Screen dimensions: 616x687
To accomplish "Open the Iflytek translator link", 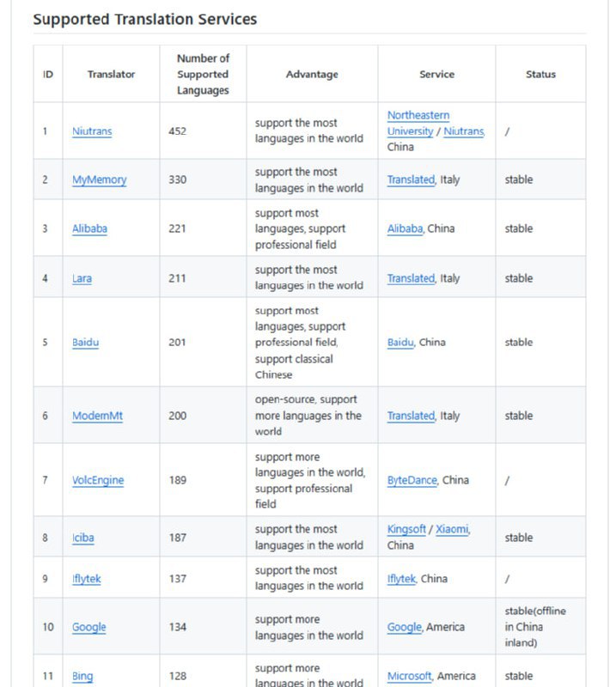I will pyautogui.click(x=86, y=579).
